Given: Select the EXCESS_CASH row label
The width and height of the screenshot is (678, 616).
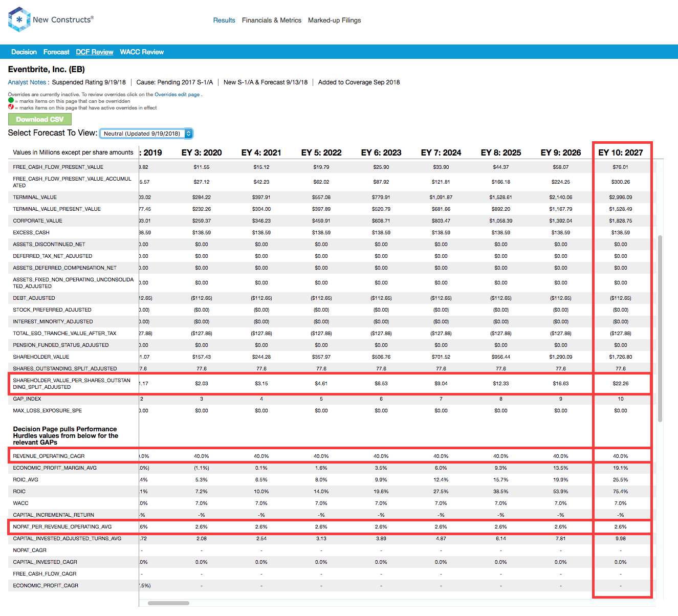Looking at the screenshot, I should tap(31, 233).
